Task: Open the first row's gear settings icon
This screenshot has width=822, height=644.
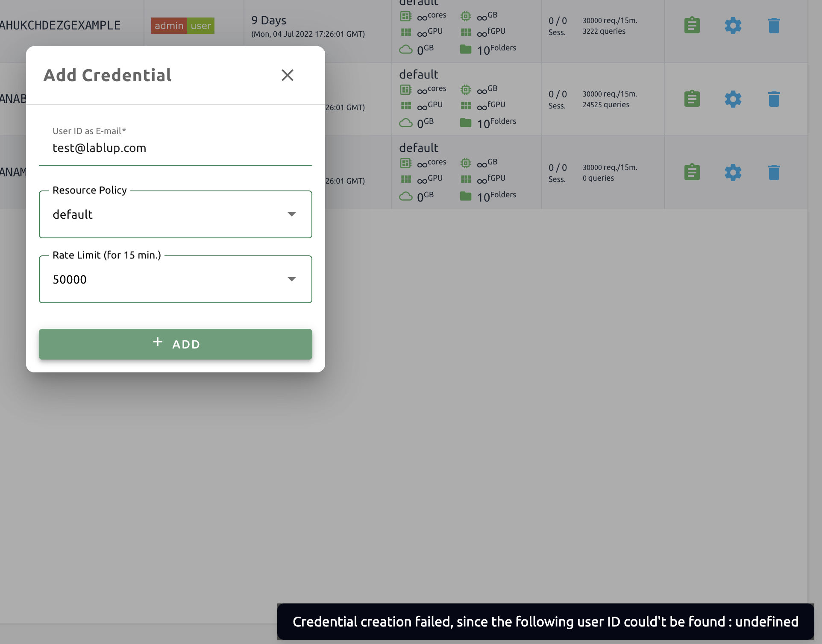Action: (x=733, y=26)
